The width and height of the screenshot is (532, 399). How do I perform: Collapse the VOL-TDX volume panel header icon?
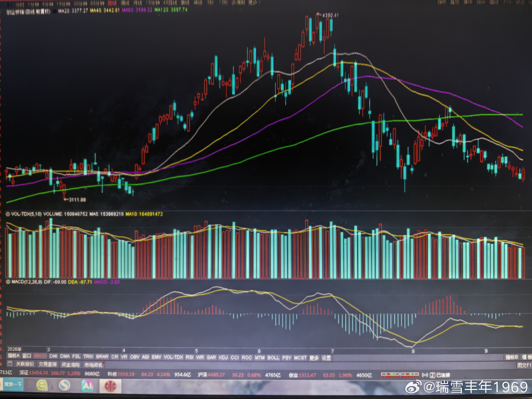[x=8, y=214]
